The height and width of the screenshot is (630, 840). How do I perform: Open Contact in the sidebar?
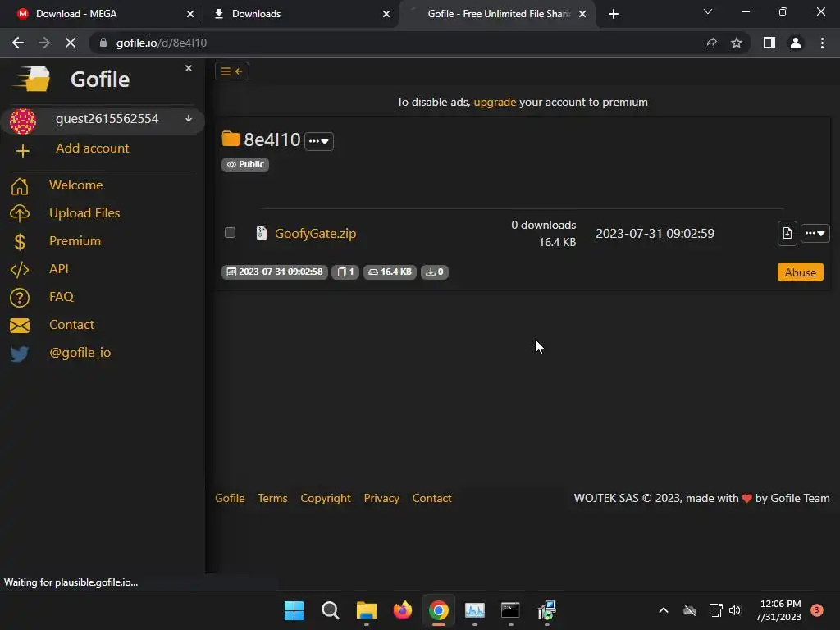(x=71, y=324)
